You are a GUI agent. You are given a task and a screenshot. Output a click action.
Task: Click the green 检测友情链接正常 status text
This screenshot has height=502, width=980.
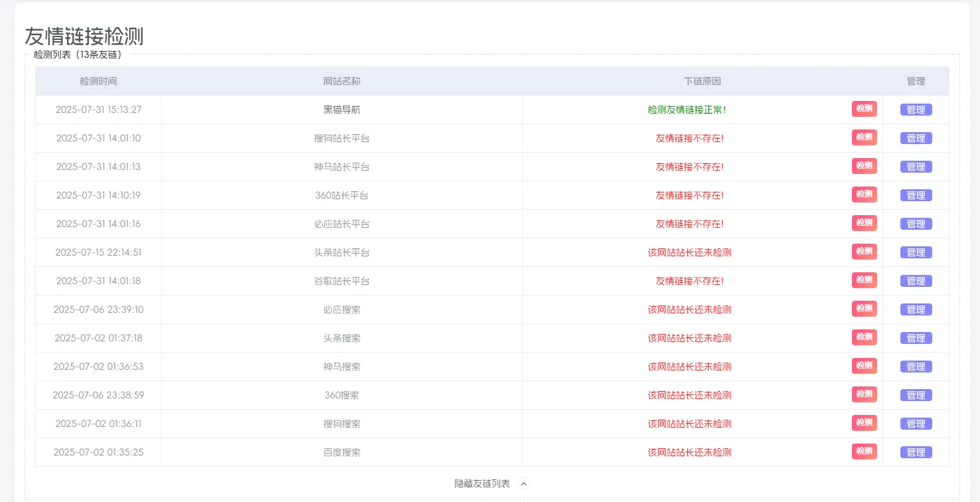point(688,109)
